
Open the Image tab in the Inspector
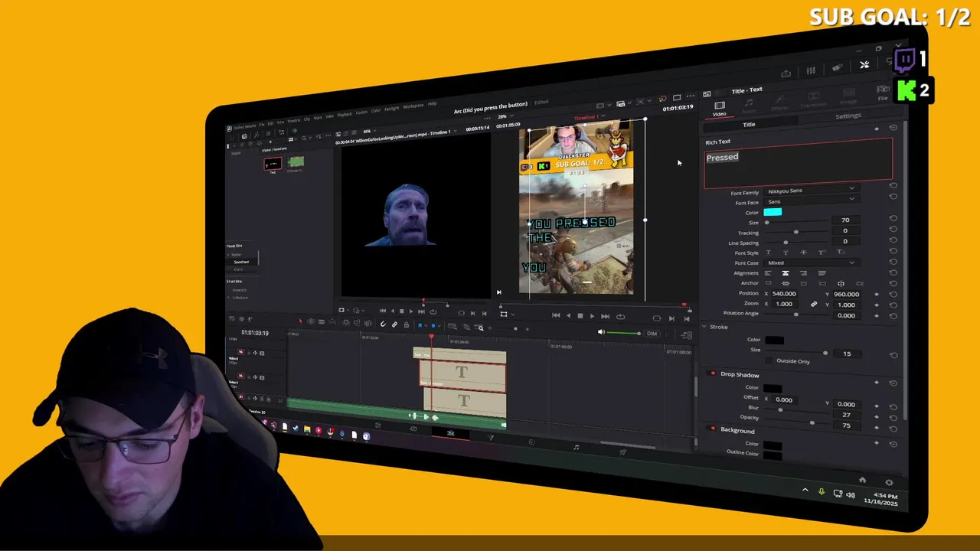(848, 97)
